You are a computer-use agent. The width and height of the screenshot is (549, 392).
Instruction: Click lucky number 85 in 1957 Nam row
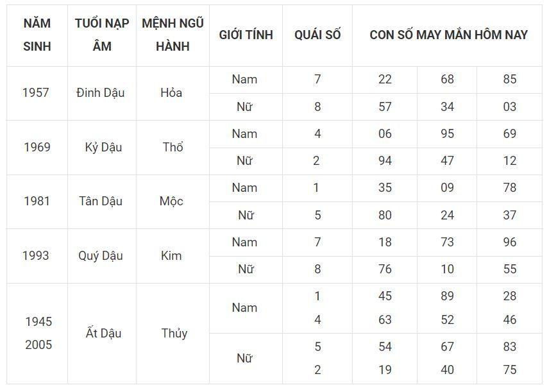pyautogui.click(x=510, y=79)
